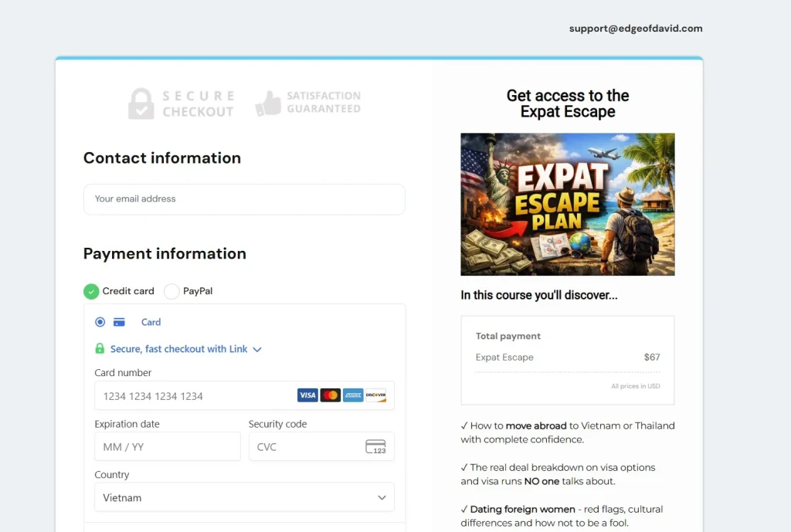
Task: Email support@edgeofdavid.com link
Action: click(636, 29)
